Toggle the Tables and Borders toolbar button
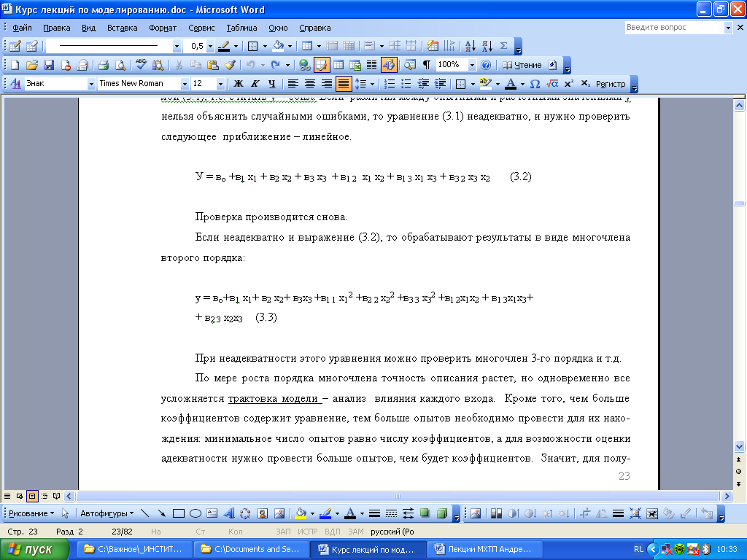747x560 pixels. pos(322,65)
